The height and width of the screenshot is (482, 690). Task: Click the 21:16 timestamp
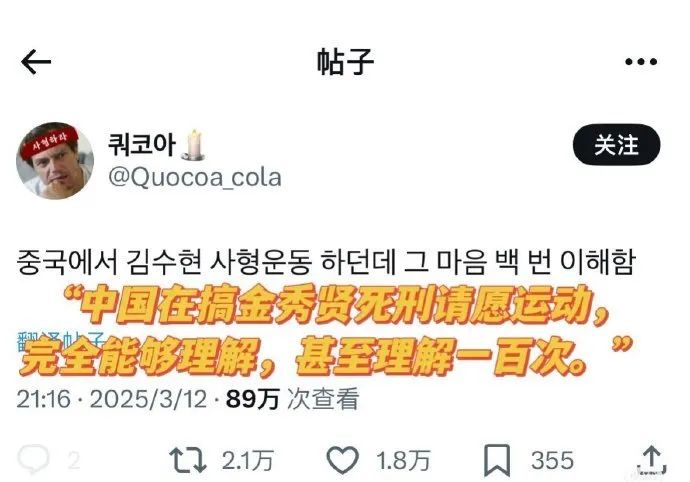point(44,399)
